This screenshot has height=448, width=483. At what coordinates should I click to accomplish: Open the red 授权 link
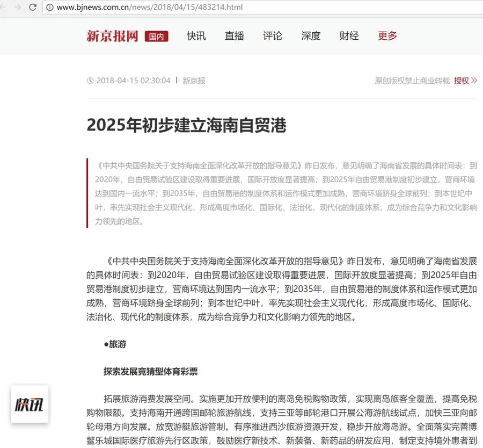[x=462, y=81]
